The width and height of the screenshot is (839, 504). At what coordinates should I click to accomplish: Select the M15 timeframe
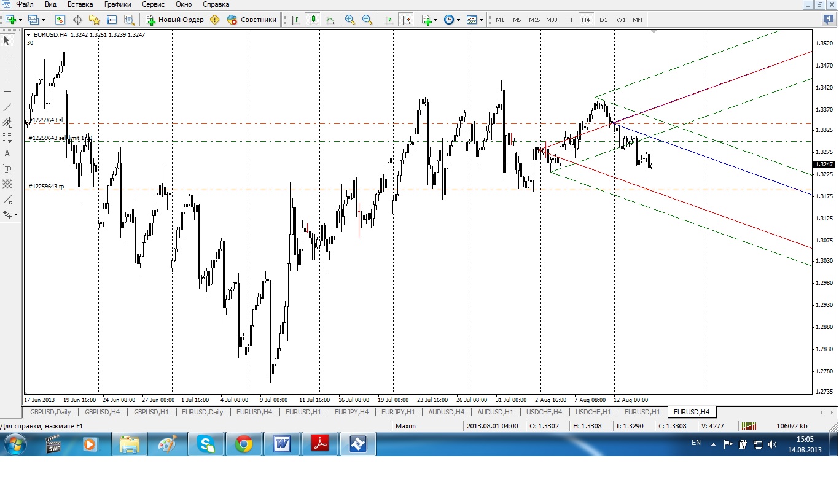tap(534, 20)
